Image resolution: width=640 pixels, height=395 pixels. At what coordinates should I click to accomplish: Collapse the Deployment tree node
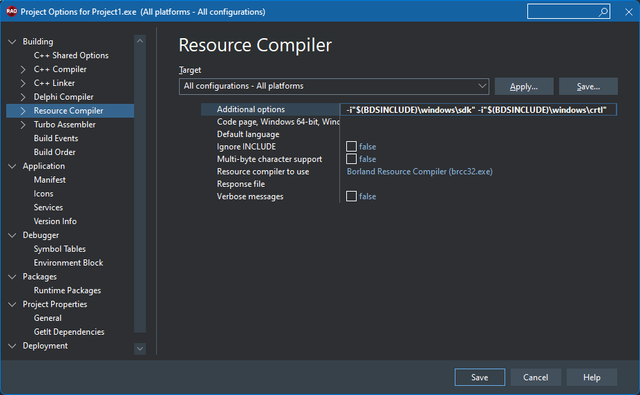click(x=12, y=346)
